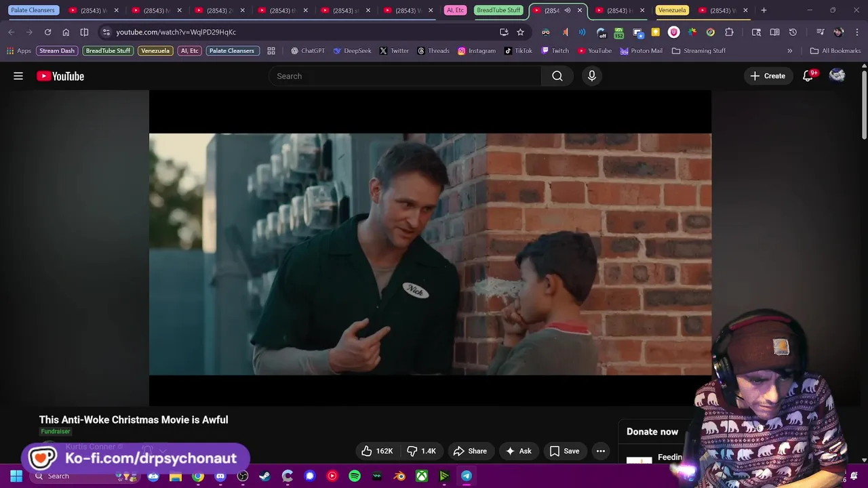View site information for youtube.com
Screen dimensions: 868x488
[106, 32]
